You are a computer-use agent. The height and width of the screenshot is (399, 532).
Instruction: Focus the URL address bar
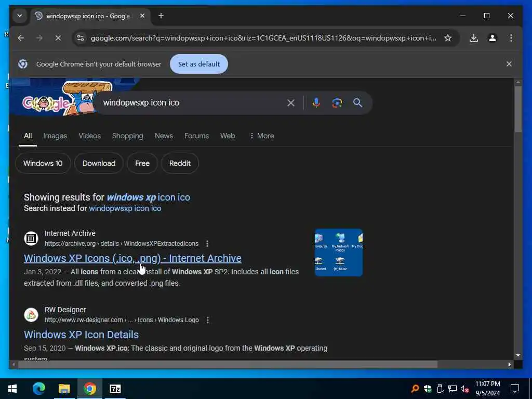click(263, 38)
